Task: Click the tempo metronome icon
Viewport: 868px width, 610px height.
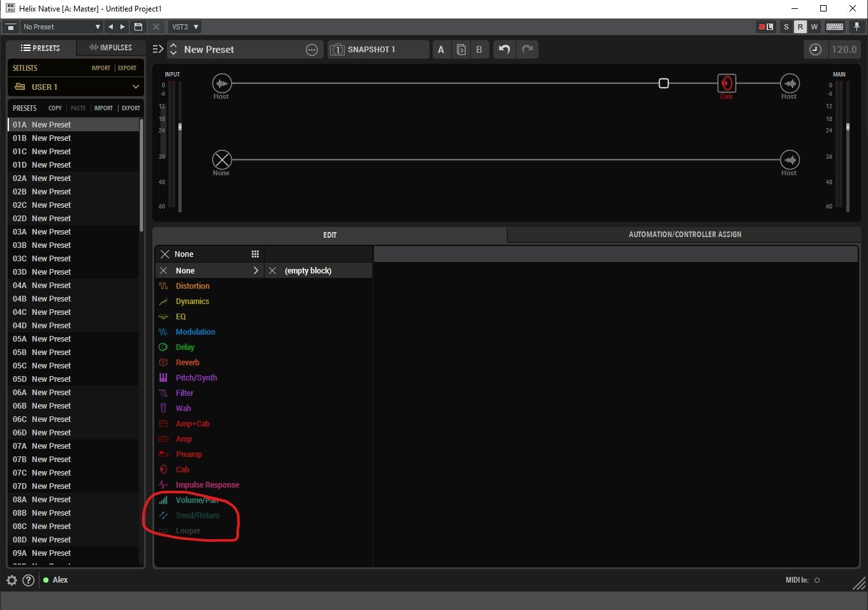Action: (815, 50)
